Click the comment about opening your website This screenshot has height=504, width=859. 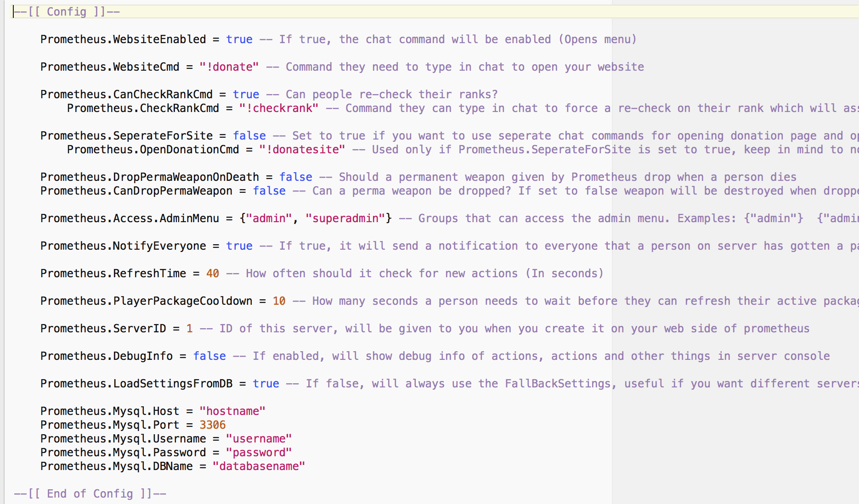(x=455, y=67)
